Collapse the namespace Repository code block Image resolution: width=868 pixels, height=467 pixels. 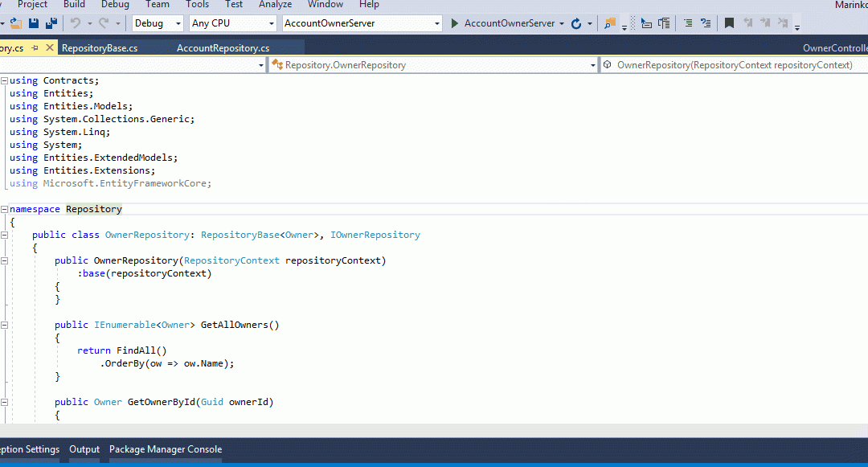[x=5, y=209]
